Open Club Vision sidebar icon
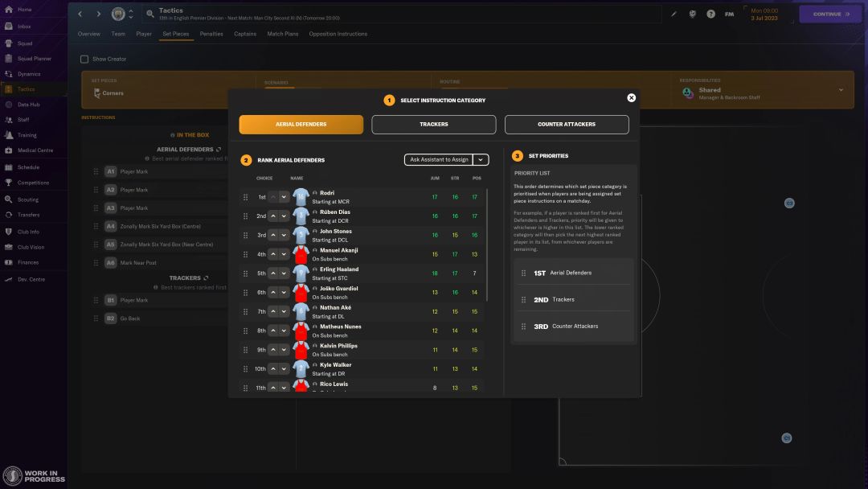868x489 pixels. tap(9, 247)
